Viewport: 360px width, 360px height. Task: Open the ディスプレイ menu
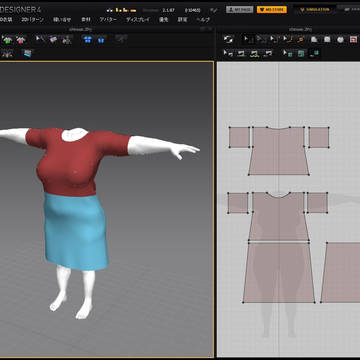138,19
